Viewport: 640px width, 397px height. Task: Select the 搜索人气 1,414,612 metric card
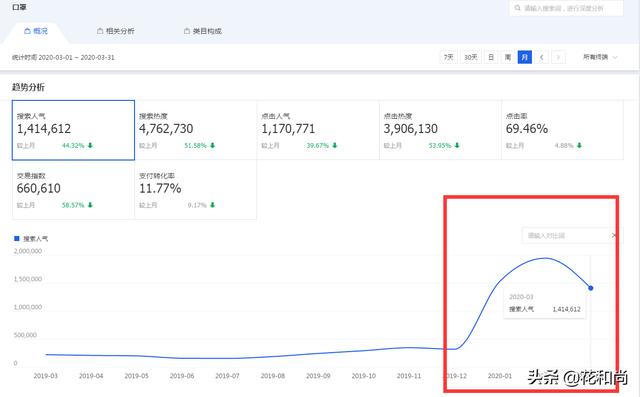[73, 130]
